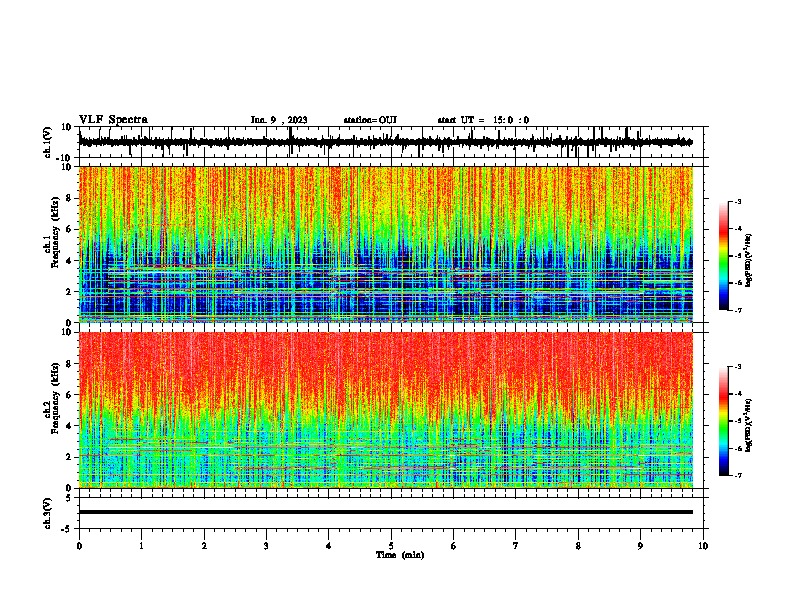This screenshot has height=612, width=792.
Task: Click time axis tick label "1"
Action: (x=141, y=546)
